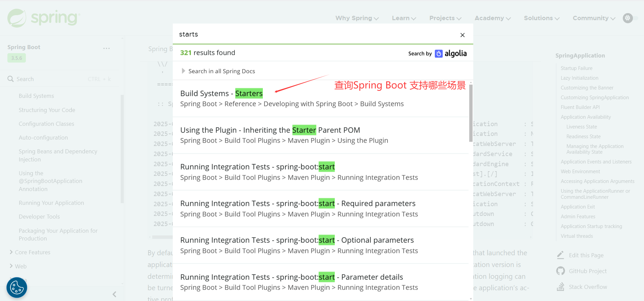Image resolution: width=644 pixels, height=301 pixels.
Task: Collapse the left sidebar arrow
Action: click(x=114, y=294)
